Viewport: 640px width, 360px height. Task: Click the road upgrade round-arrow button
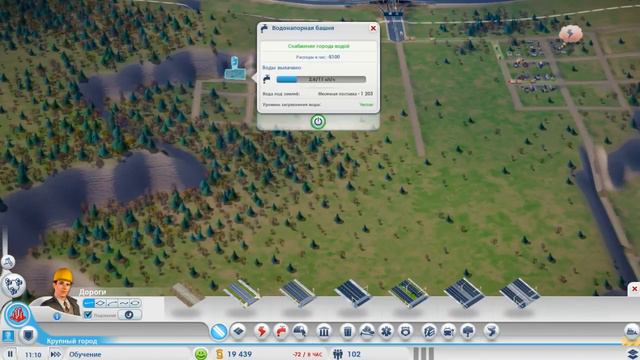(x=129, y=315)
